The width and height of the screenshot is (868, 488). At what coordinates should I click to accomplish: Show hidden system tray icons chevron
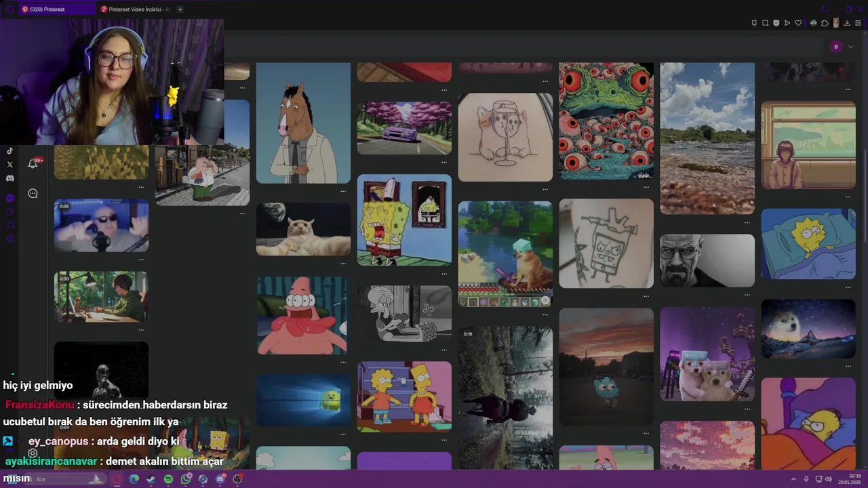pos(793,479)
